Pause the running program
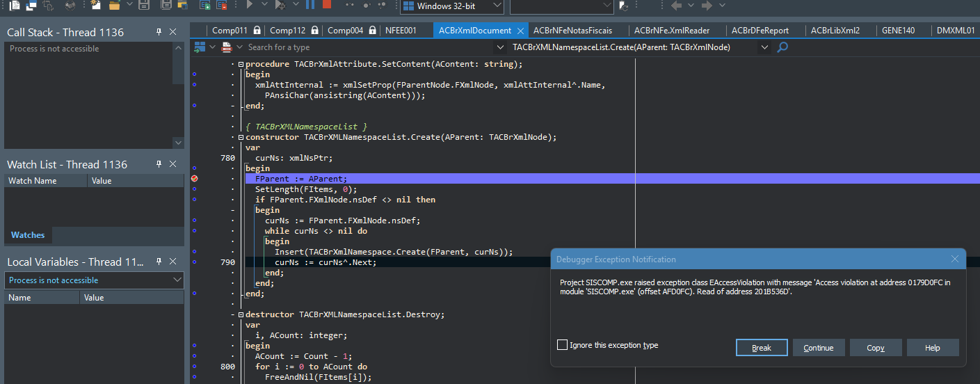 tap(310, 5)
